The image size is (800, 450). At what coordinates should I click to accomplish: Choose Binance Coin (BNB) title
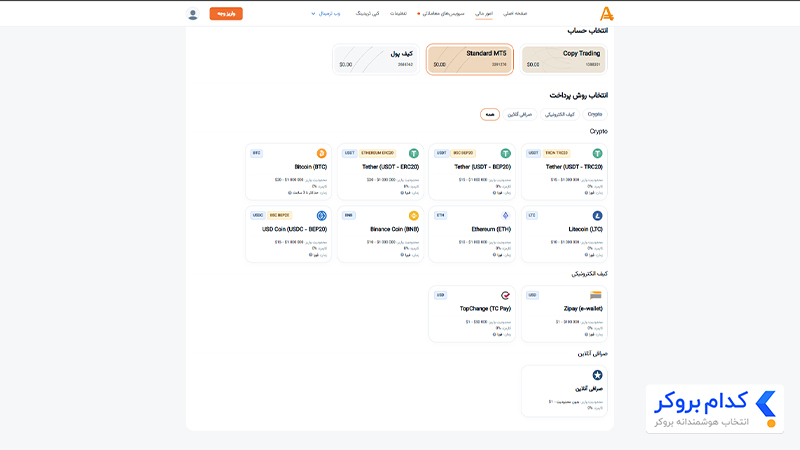pyautogui.click(x=394, y=229)
